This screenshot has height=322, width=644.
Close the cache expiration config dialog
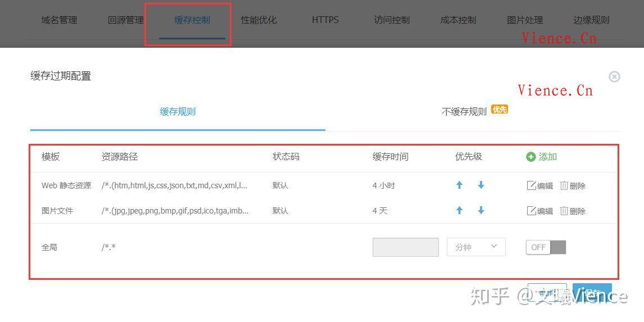614,76
